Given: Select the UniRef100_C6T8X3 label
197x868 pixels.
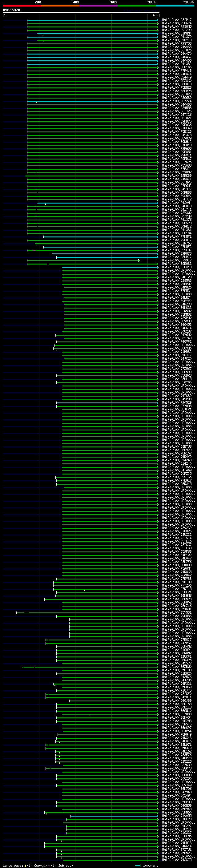Looking at the screenshot, I should pos(176,94).
